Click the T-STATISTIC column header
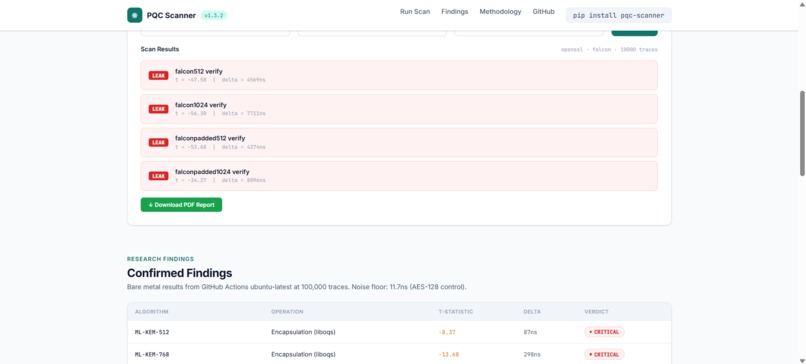 (456, 312)
